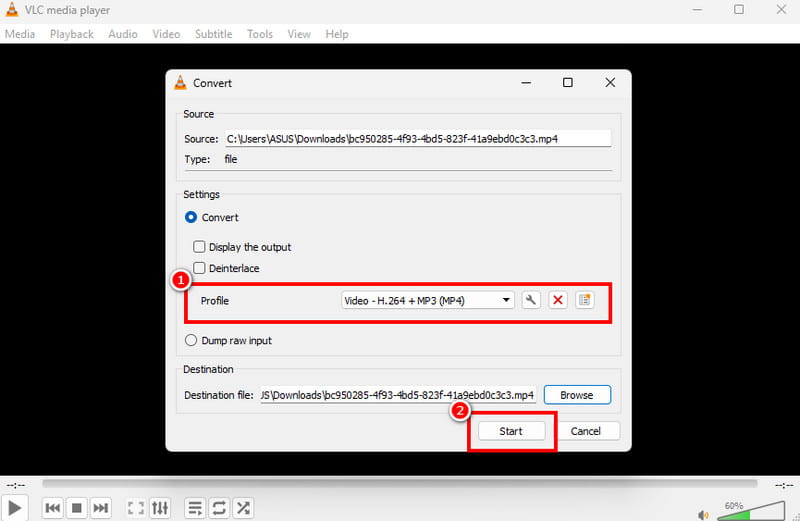This screenshot has height=521, width=800.
Task: Click the Play button in VLC controls
Action: click(x=14, y=508)
